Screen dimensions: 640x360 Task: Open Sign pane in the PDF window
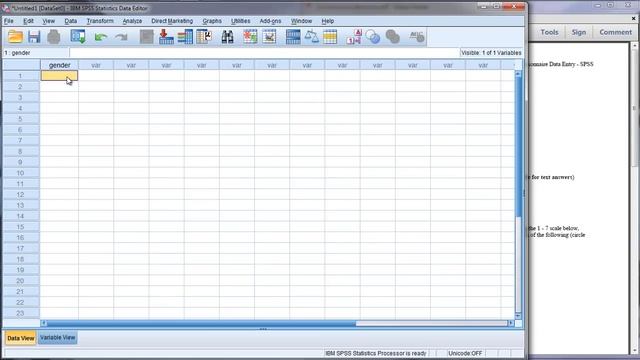[579, 32]
